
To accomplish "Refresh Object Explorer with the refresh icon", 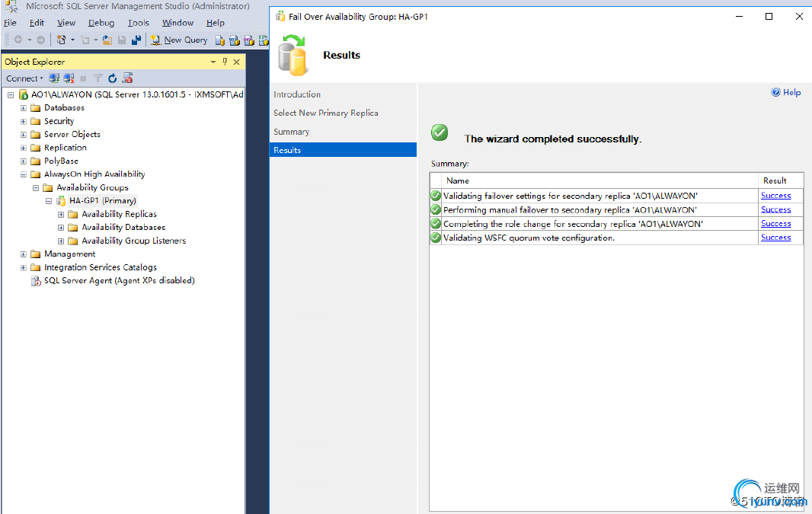I will point(113,78).
